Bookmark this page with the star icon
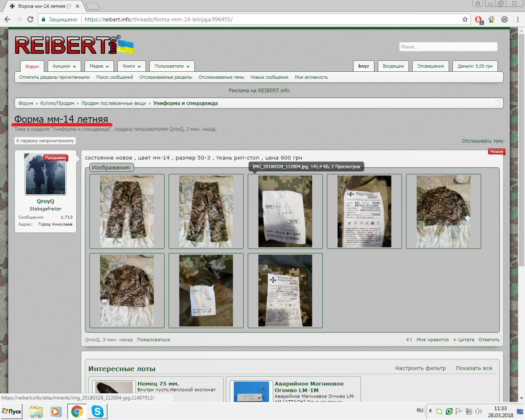Viewport: 525px width, 420px height. [x=465, y=19]
